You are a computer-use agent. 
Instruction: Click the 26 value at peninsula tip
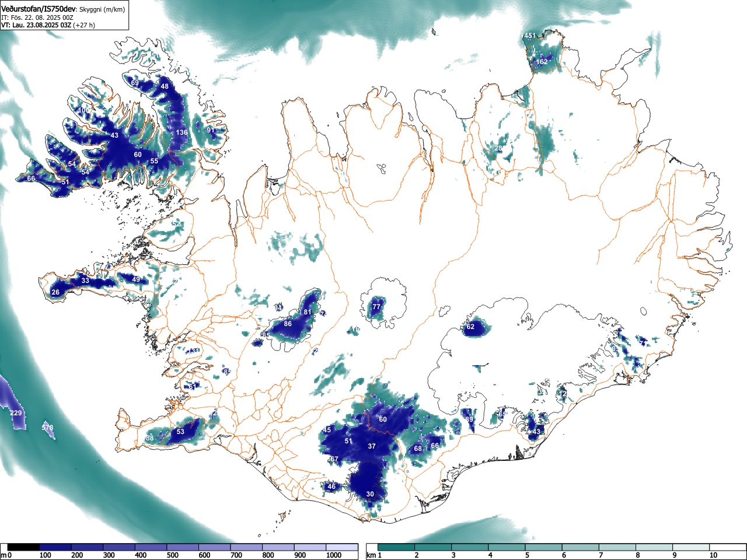pos(55,292)
